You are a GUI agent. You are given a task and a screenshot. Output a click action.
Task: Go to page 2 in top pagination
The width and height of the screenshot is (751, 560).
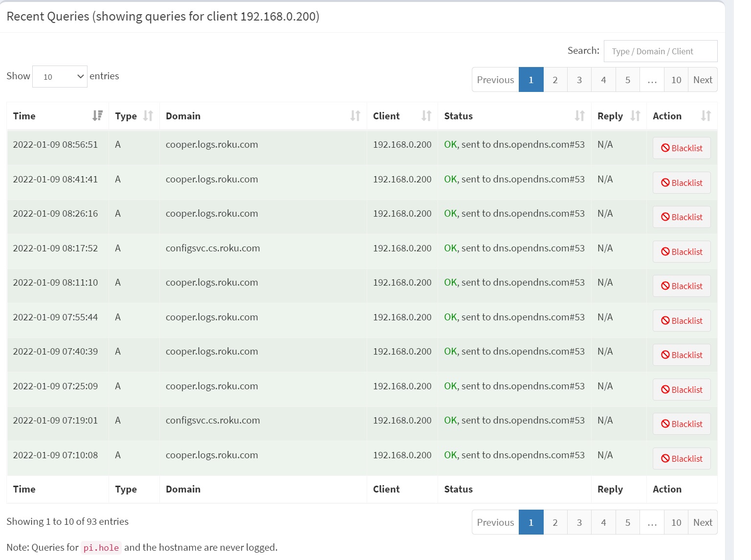coord(555,80)
